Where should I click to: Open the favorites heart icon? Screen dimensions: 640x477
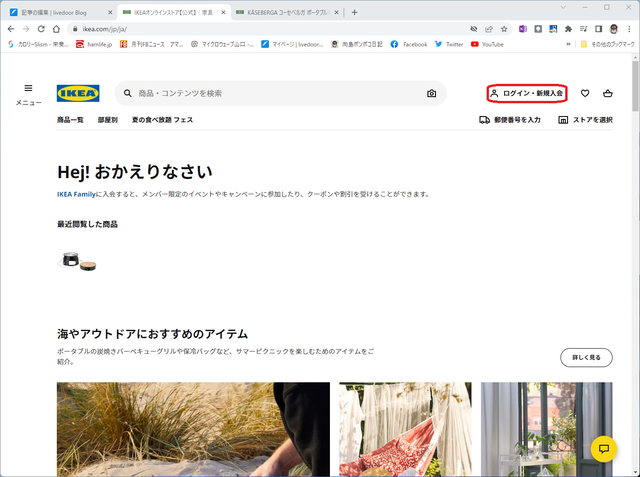coord(585,93)
